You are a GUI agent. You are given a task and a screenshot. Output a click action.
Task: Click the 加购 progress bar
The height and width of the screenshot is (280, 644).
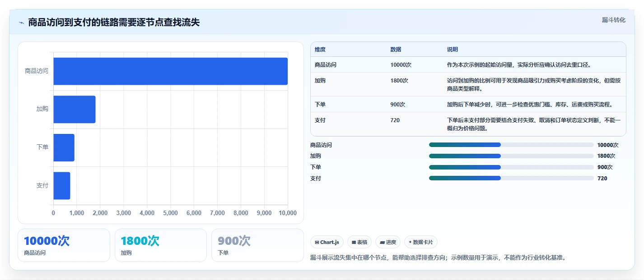[511, 156]
